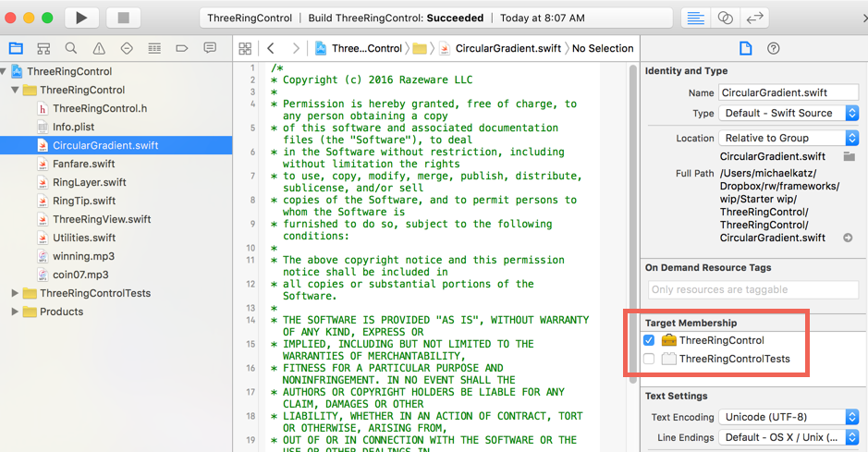The height and width of the screenshot is (452, 868).
Task: Expand the Products folder
Action: pyautogui.click(x=15, y=312)
